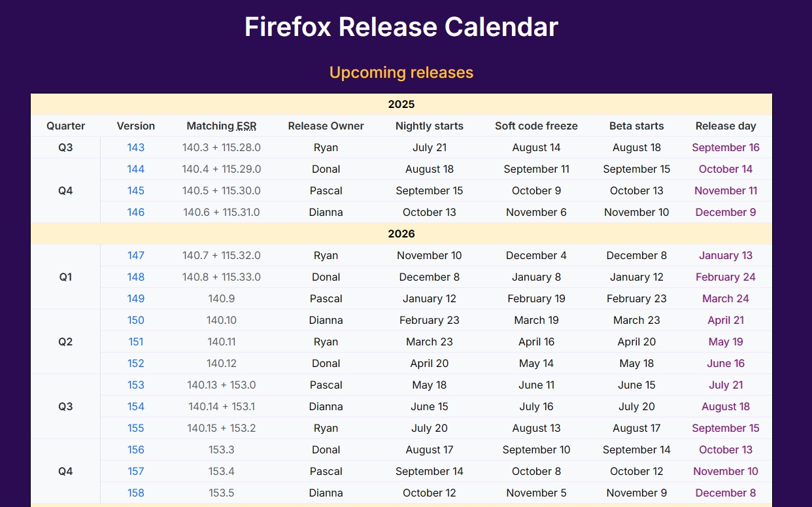Image resolution: width=812 pixels, height=507 pixels.
Task: Click version 153 link
Action: [x=136, y=385]
